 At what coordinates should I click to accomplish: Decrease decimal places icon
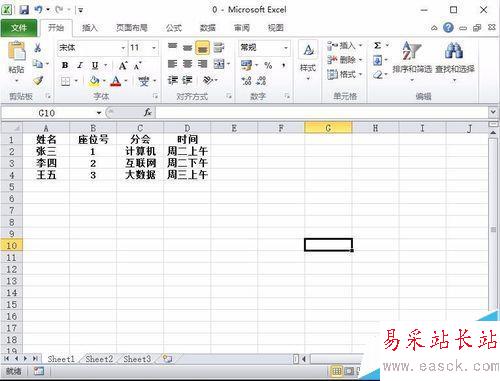coord(261,80)
